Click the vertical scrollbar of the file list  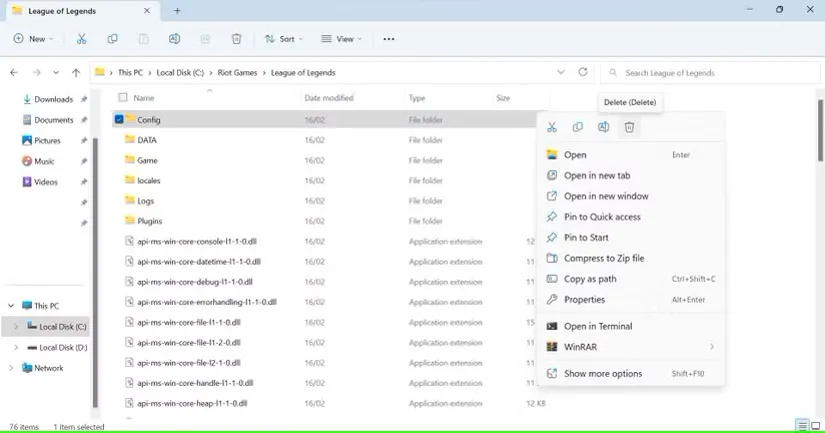pos(820,132)
